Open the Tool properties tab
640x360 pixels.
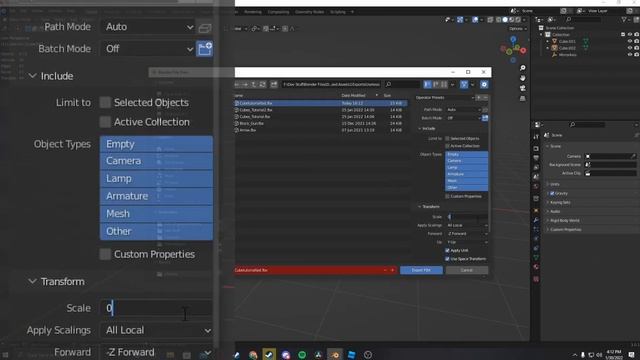pyautogui.click(x=536, y=137)
